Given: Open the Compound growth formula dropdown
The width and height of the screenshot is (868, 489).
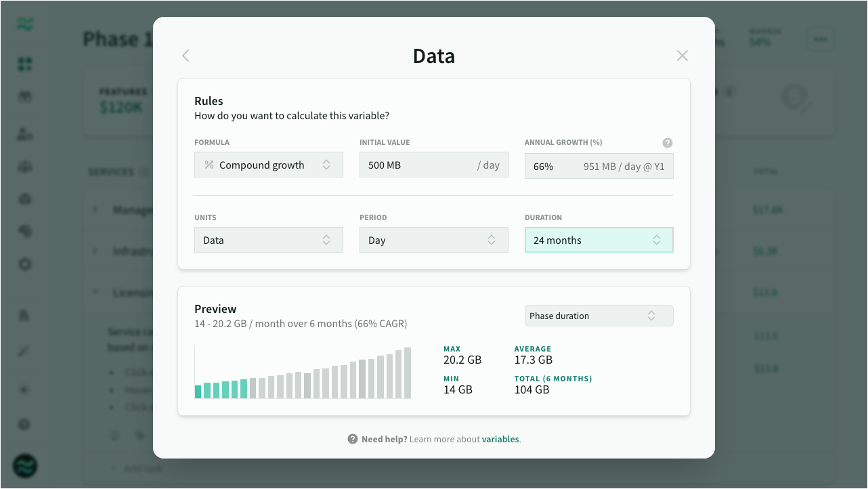Looking at the screenshot, I should (269, 165).
